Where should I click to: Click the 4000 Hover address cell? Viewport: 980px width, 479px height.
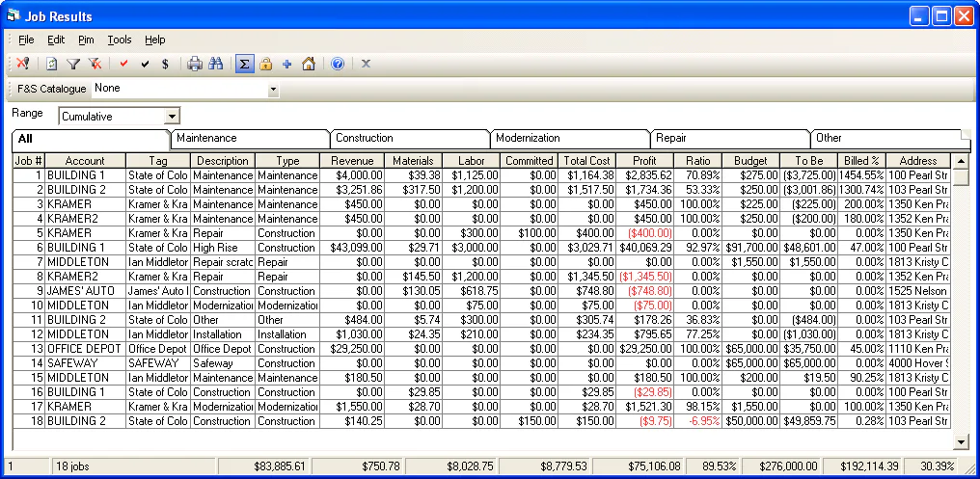918,362
